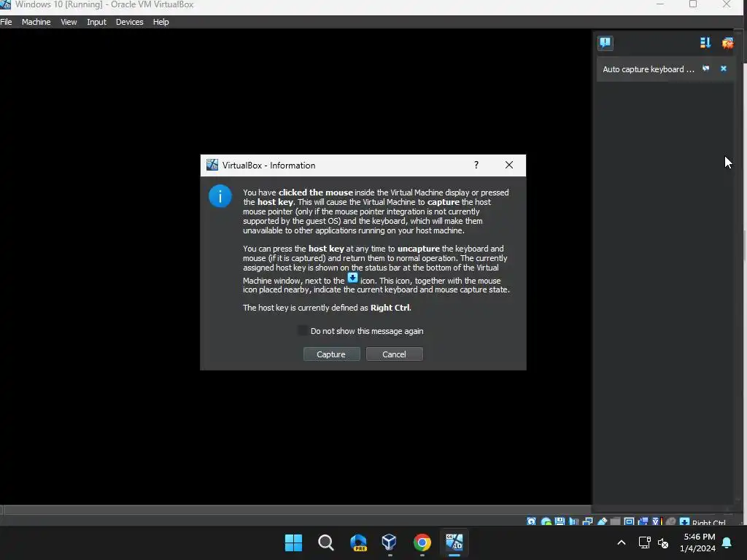Image resolution: width=747 pixels, height=560 pixels.
Task: Click the network adapters status icon
Action: pyautogui.click(x=587, y=521)
